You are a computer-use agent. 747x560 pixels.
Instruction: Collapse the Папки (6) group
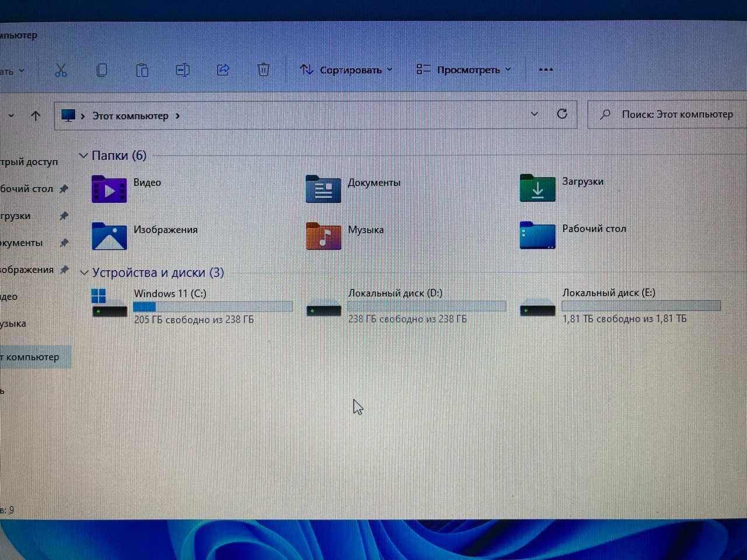click(83, 156)
